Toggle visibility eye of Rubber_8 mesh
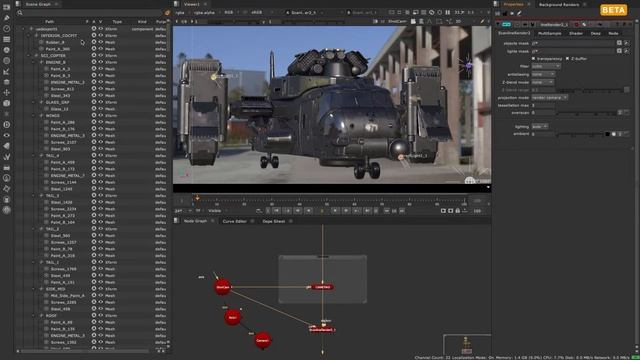 coord(100,42)
